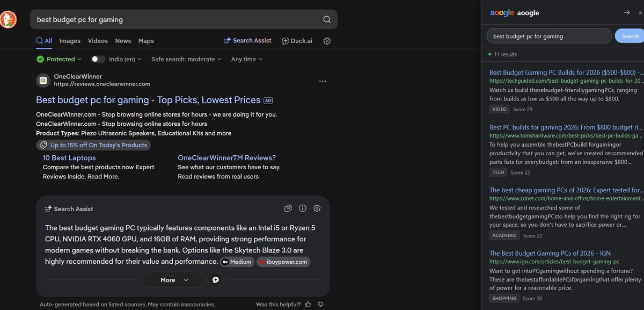
Task: Switch to the All results tab
Action: pyautogui.click(x=44, y=41)
